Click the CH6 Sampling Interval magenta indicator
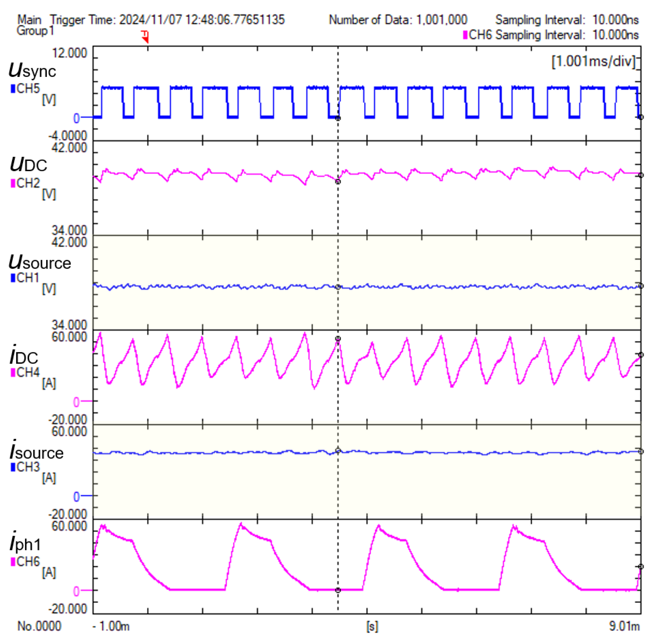650x644 pixels. (x=465, y=35)
